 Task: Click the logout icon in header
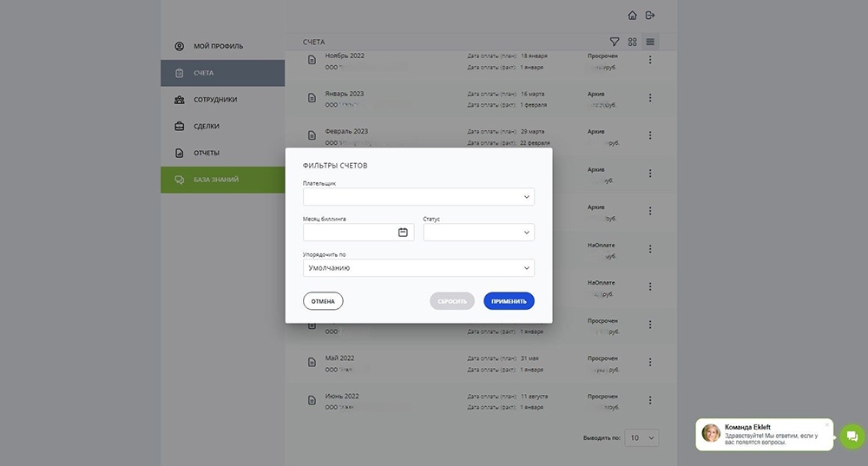click(650, 16)
